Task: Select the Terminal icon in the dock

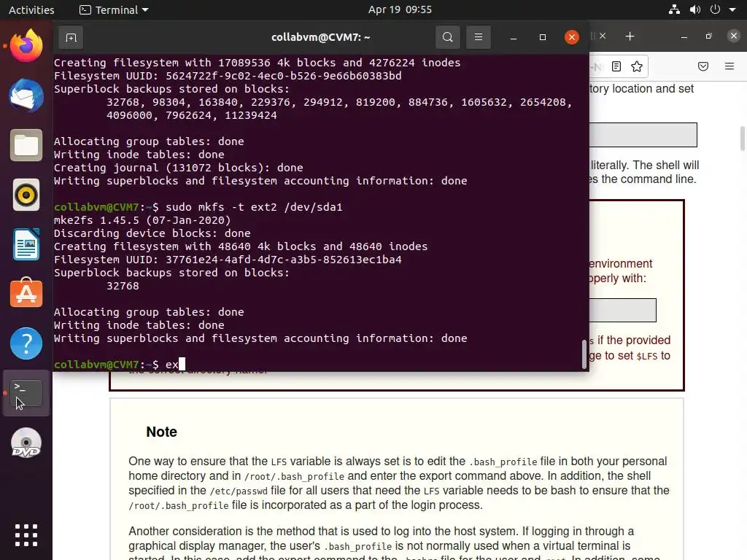Action: (x=26, y=393)
